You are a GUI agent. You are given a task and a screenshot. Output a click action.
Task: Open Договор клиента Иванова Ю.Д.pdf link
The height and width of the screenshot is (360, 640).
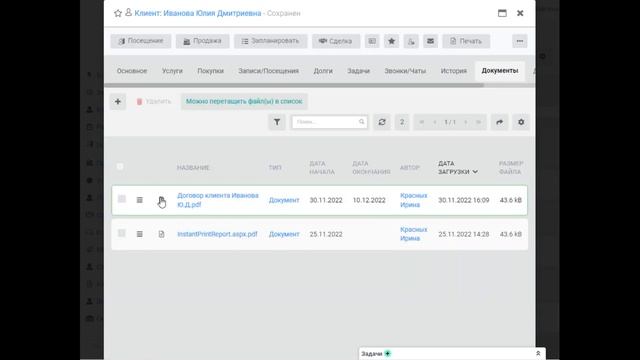tap(218, 200)
